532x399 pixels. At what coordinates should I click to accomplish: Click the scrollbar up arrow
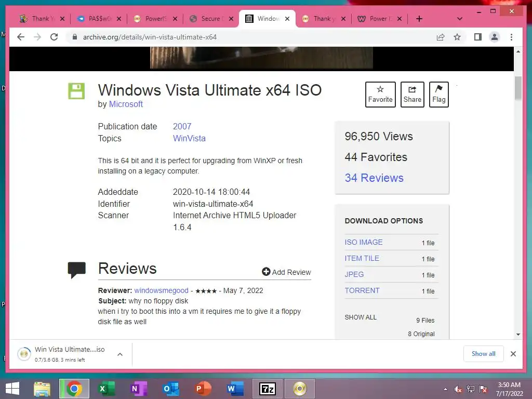coord(518,51)
